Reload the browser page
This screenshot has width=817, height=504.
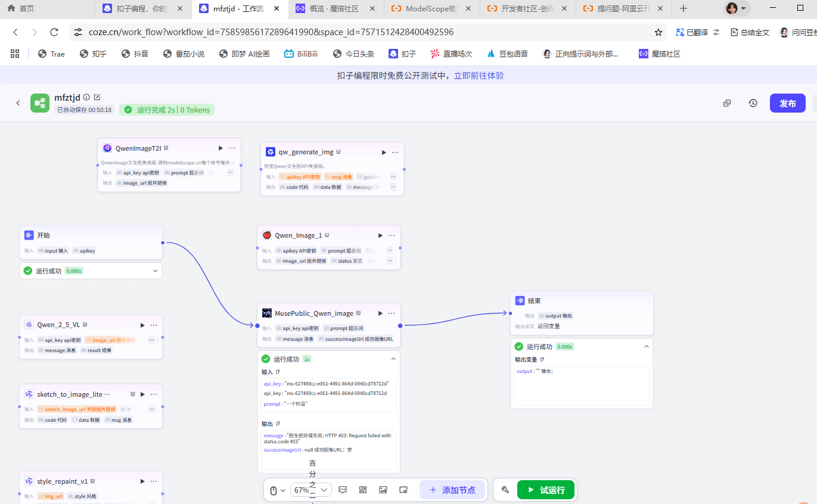(x=54, y=32)
